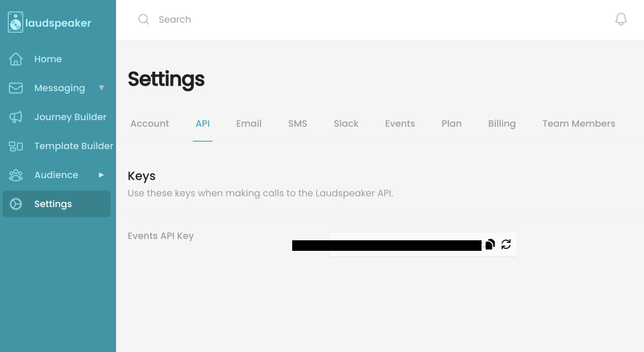Expand the Messaging dropdown arrow
This screenshot has height=352, width=644.
coord(101,87)
